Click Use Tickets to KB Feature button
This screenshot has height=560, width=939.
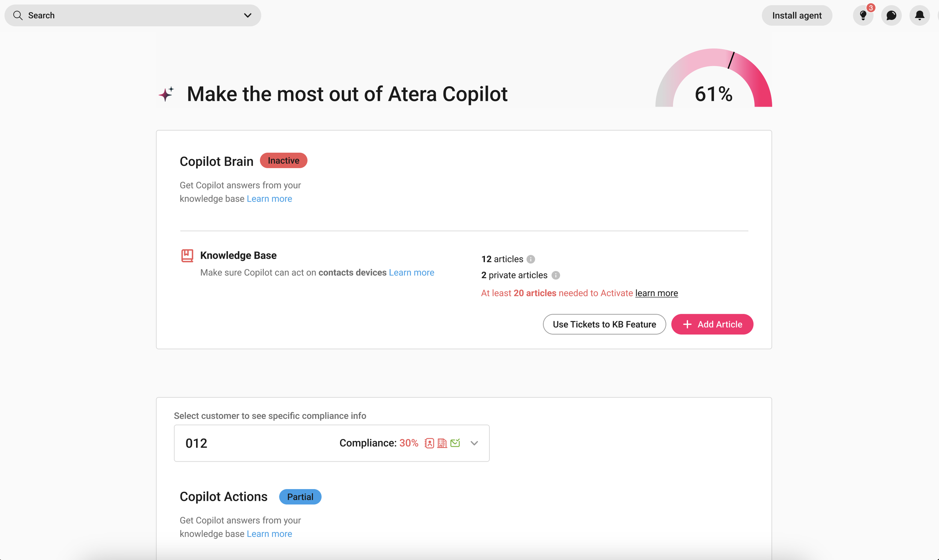pos(604,324)
